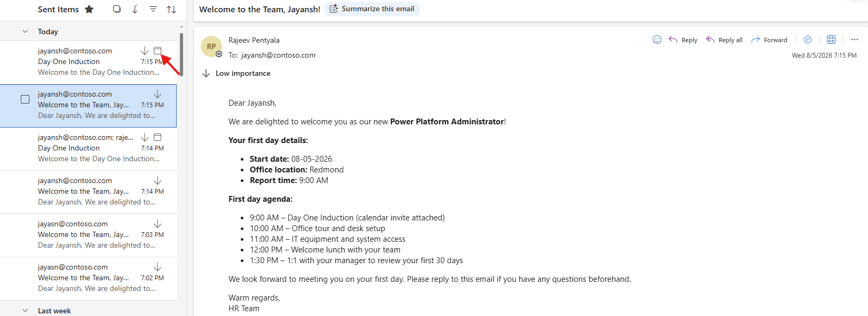Screen dimensions: 868x316
Task: Click Forward button
Action: (x=769, y=39)
